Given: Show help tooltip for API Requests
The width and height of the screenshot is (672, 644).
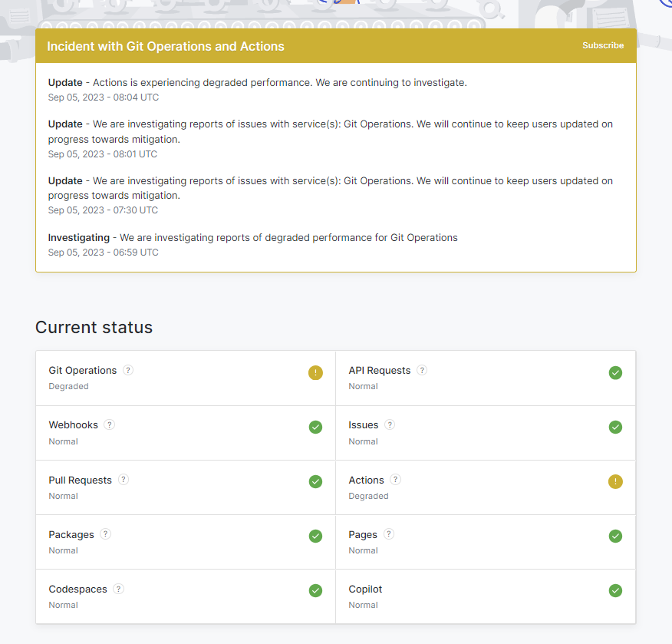Looking at the screenshot, I should coord(422,370).
